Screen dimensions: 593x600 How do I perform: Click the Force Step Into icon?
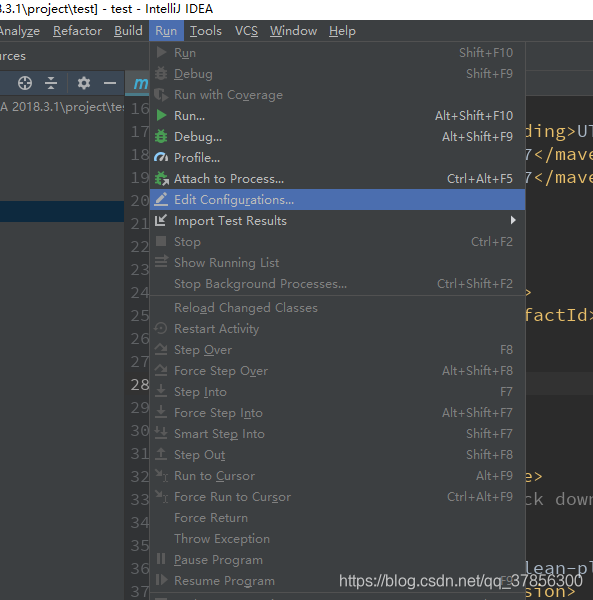point(161,412)
